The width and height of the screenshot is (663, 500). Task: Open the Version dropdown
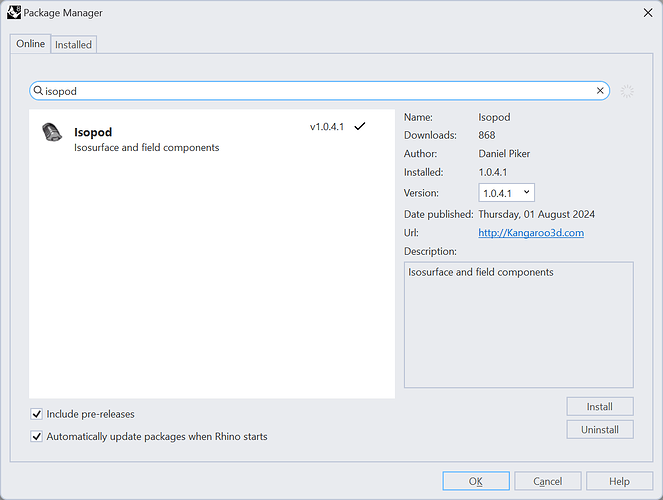click(507, 193)
